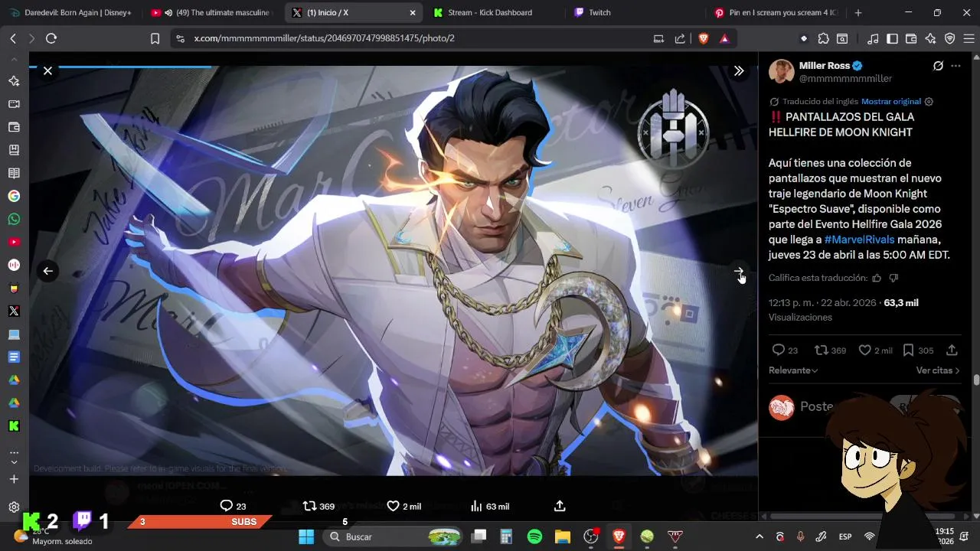
Task: Open the @mmmmmmmmiller handle link
Action: click(x=845, y=78)
